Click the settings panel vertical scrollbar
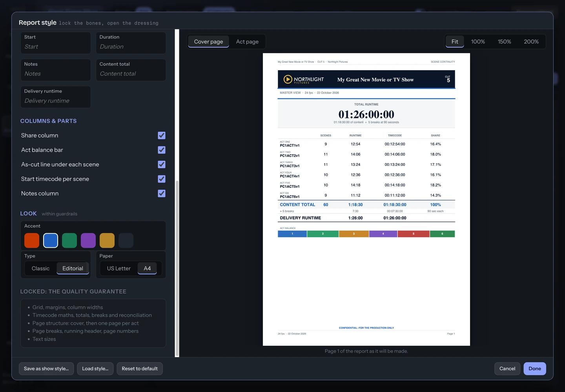This screenshot has height=392, width=565. pyautogui.click(x=177, y=269)
